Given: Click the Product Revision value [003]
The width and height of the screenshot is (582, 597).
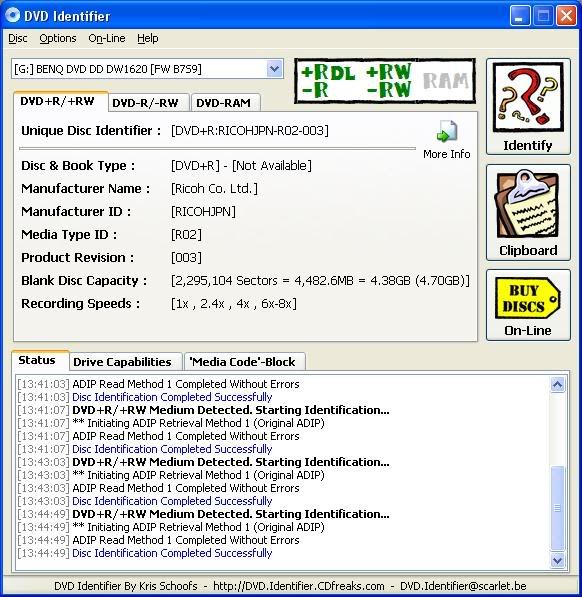Looking at the screenshot, I should [186, 257].
